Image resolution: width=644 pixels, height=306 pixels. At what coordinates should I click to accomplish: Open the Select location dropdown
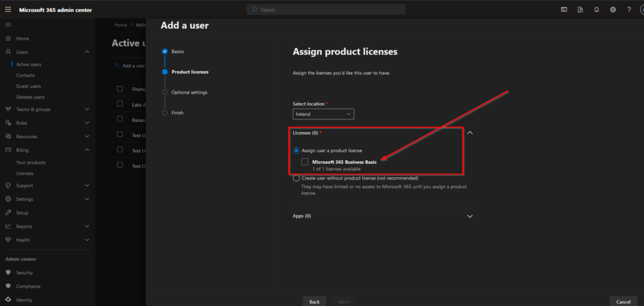pos(323,114)
